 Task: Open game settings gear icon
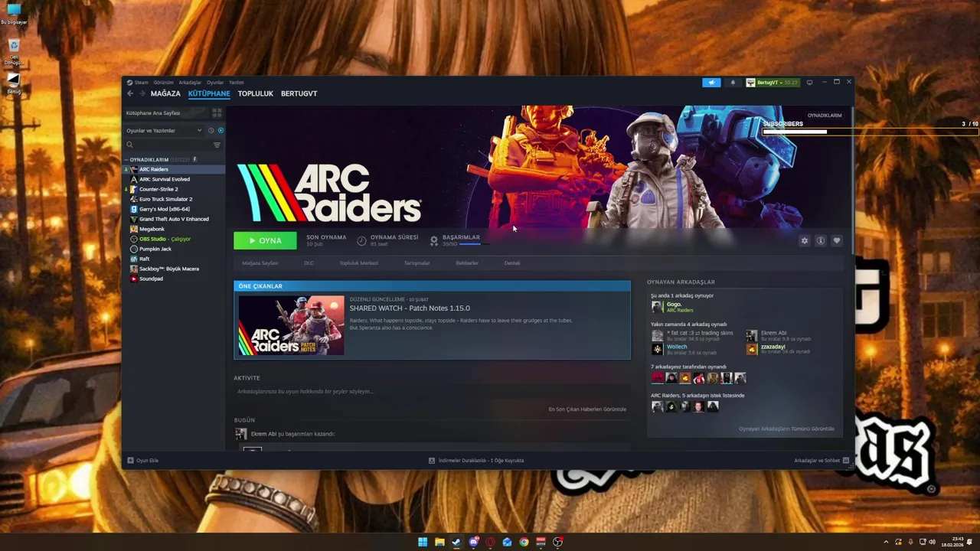coord(804,240)
